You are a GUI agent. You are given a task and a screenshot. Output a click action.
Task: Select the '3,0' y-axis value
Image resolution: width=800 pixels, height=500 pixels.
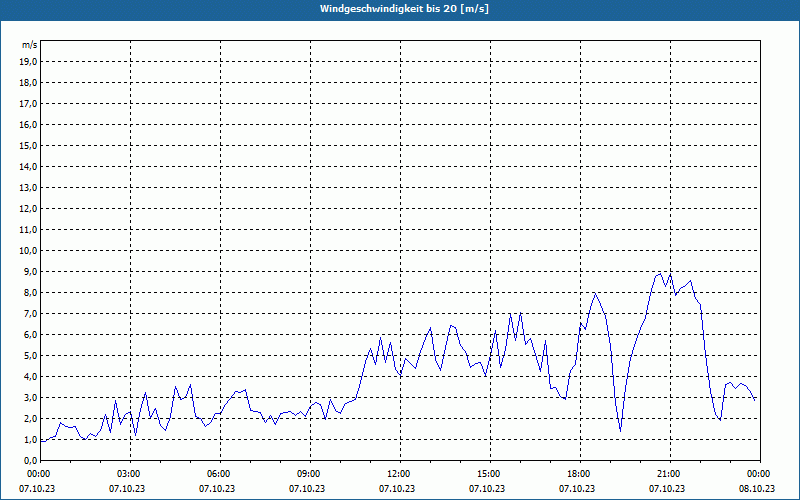[x=30, y=397]
